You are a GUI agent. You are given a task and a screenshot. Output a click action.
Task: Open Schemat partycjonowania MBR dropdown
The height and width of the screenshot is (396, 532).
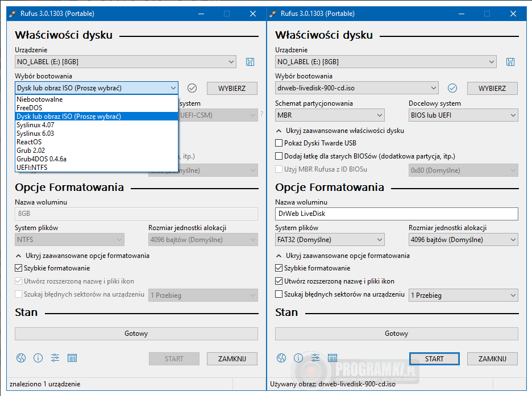click(330, 115)
